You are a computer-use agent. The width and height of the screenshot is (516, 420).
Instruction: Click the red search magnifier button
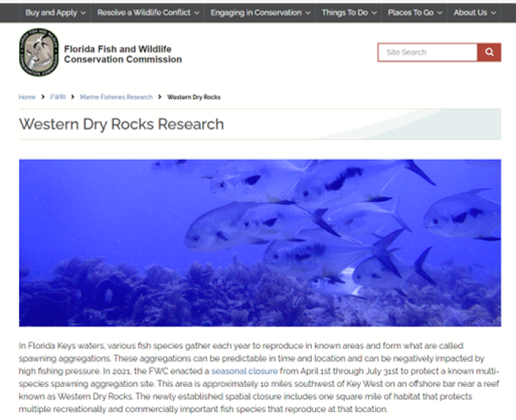[x=489, y=52]
